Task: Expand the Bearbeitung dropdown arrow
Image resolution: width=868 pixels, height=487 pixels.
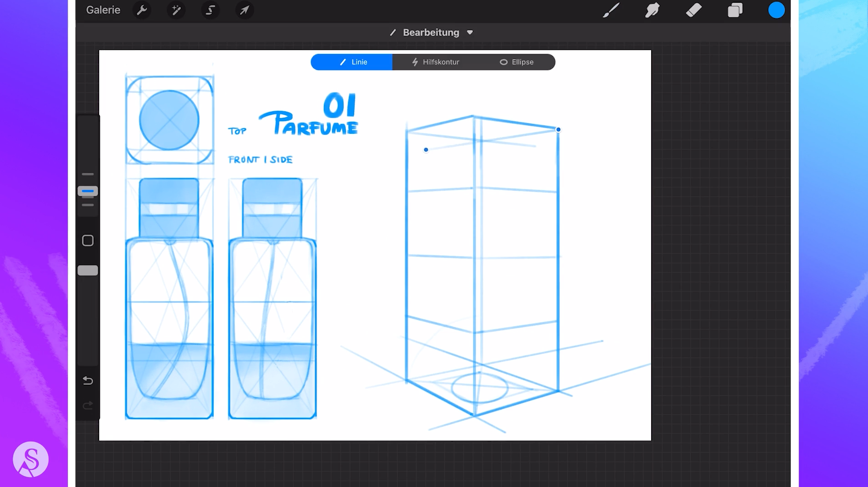Action: click(x=470, y=32)
